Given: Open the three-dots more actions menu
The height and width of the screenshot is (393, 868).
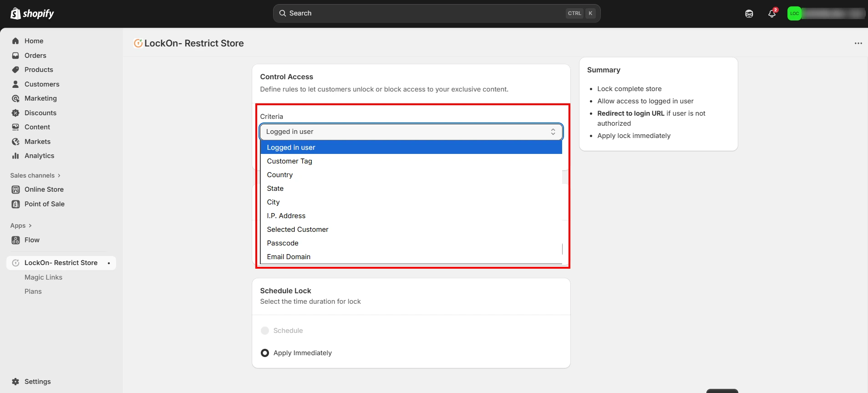Looking at the screenshot, I should tap(858, 43).
